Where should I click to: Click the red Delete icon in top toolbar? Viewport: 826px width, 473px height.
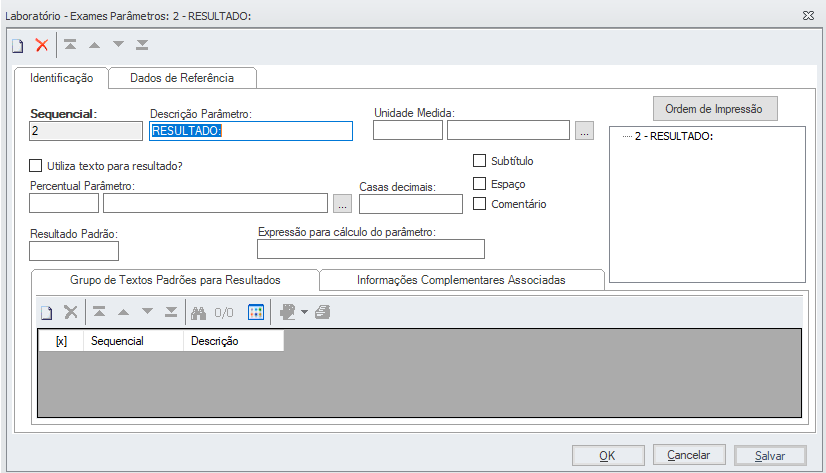[42, 45]
